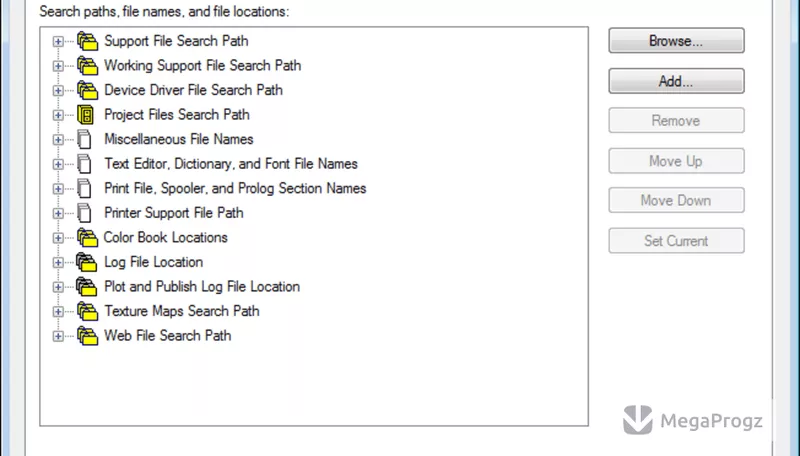Click the Texture Maps Search Path icon

87,311
